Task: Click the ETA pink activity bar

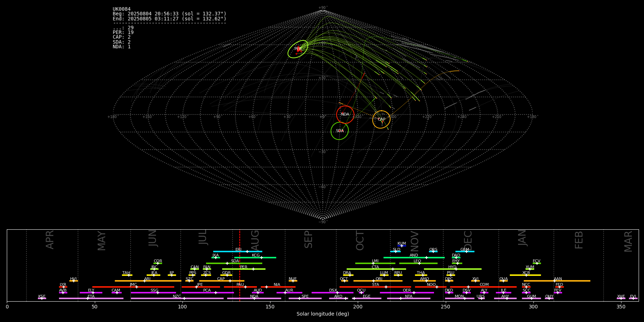Action: pyautogui.click(x=91, y=298)
